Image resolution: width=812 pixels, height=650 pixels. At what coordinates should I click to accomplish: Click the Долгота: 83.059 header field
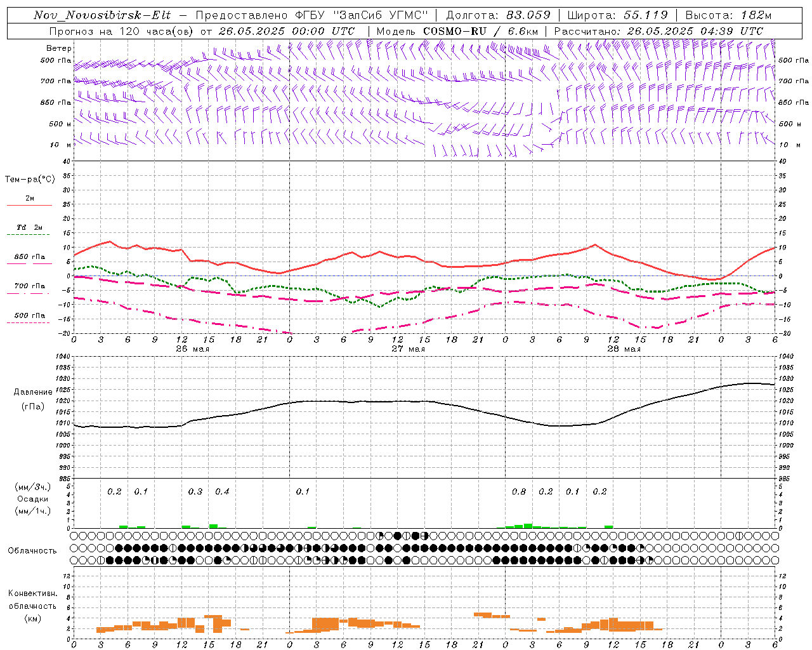coord(498,15)
